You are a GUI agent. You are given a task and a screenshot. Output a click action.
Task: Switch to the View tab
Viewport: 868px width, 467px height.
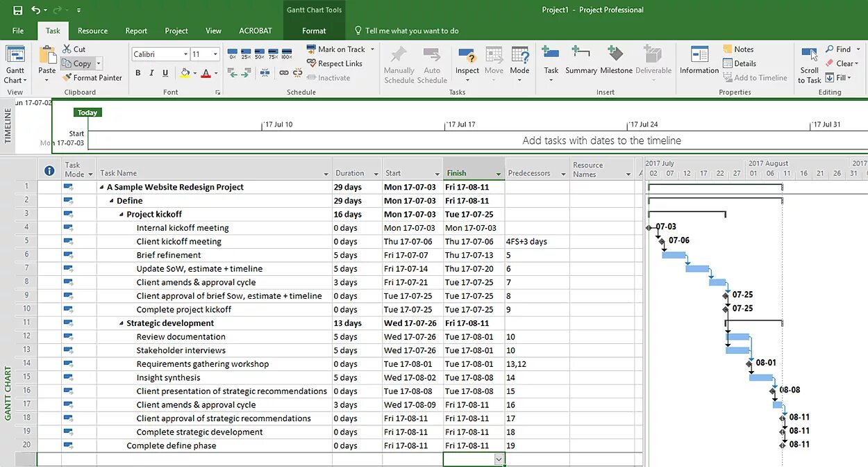(x=214, y=31)
